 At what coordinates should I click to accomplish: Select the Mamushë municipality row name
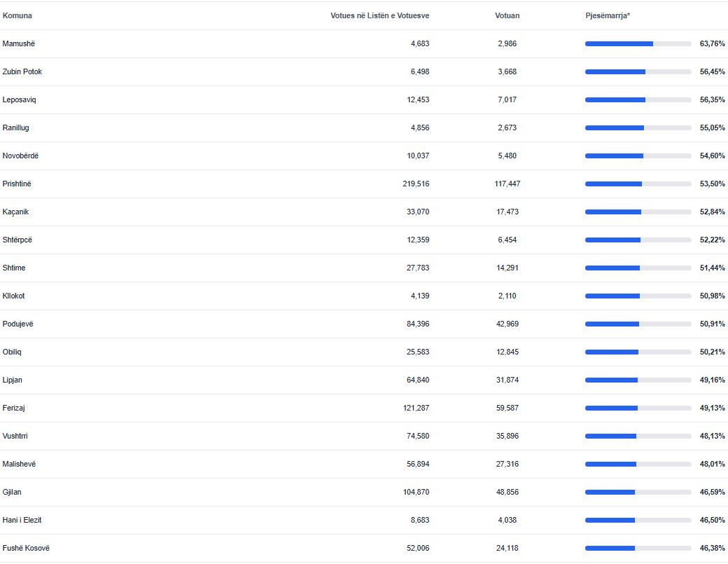click(19, 43)
